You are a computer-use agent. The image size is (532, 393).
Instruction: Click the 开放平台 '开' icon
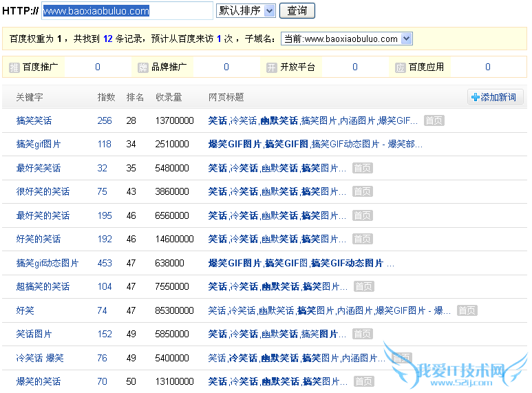(271, 67)
